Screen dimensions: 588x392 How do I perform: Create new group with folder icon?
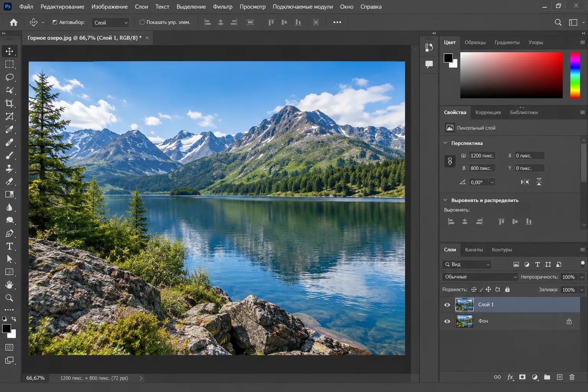pyautogui.click(x=547, y=377)
